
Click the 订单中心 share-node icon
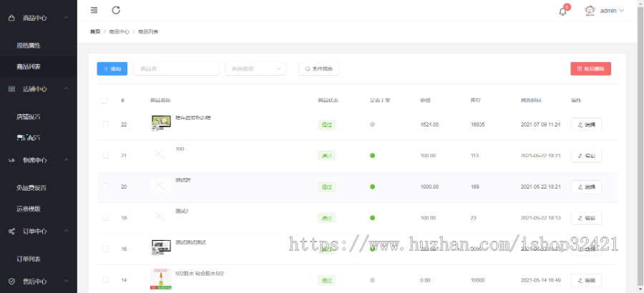click(11, 232)
